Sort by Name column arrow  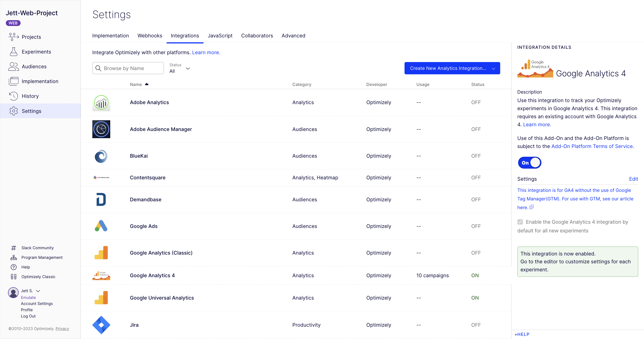pos(147,84)
